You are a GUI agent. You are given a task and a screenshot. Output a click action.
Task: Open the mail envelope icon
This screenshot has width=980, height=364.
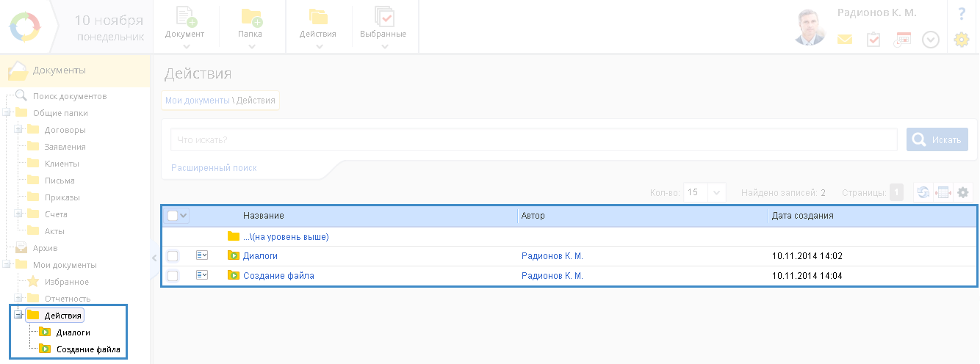click(845, 40)
